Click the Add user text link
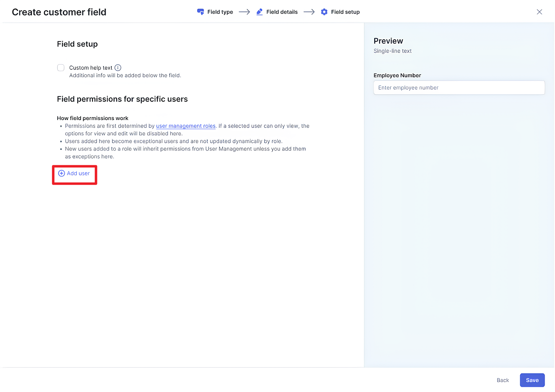The height and width of the screenshot is (392, 555). point(78,173)
